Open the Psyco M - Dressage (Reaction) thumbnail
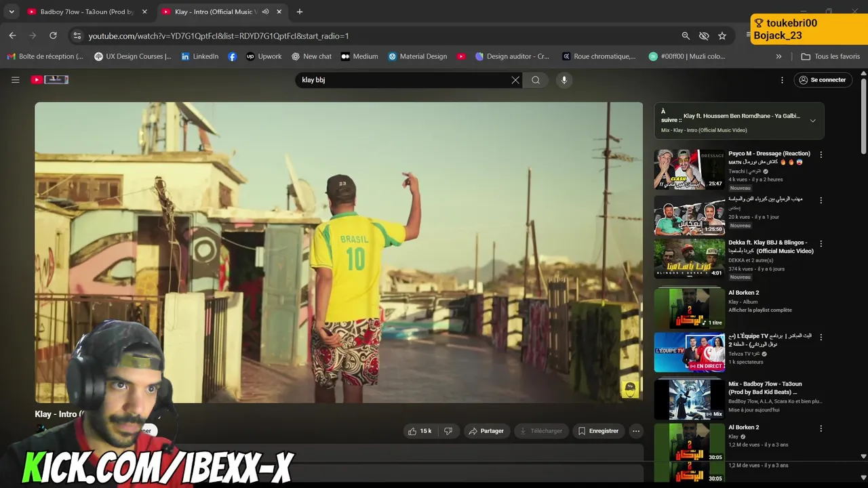 (689, 169)
